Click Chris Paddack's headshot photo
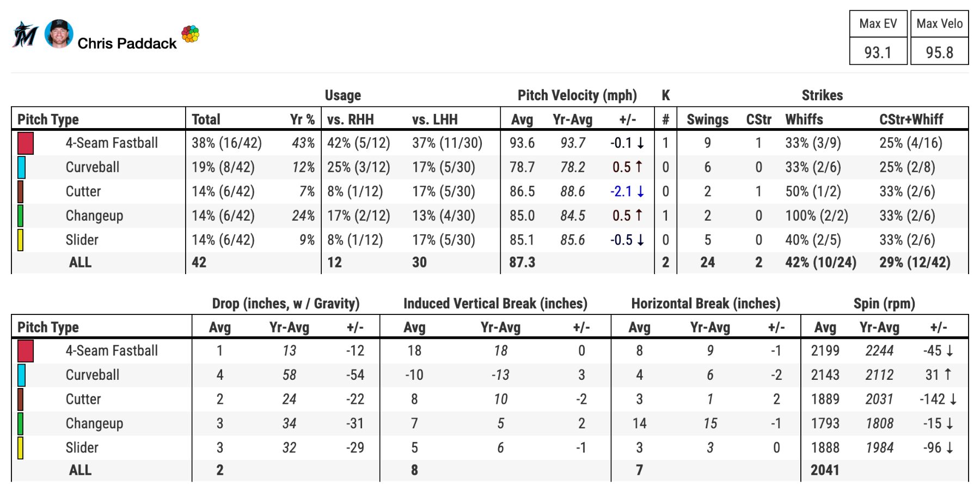The height and width of the screenshot is (497, 980). coord(59,34)
